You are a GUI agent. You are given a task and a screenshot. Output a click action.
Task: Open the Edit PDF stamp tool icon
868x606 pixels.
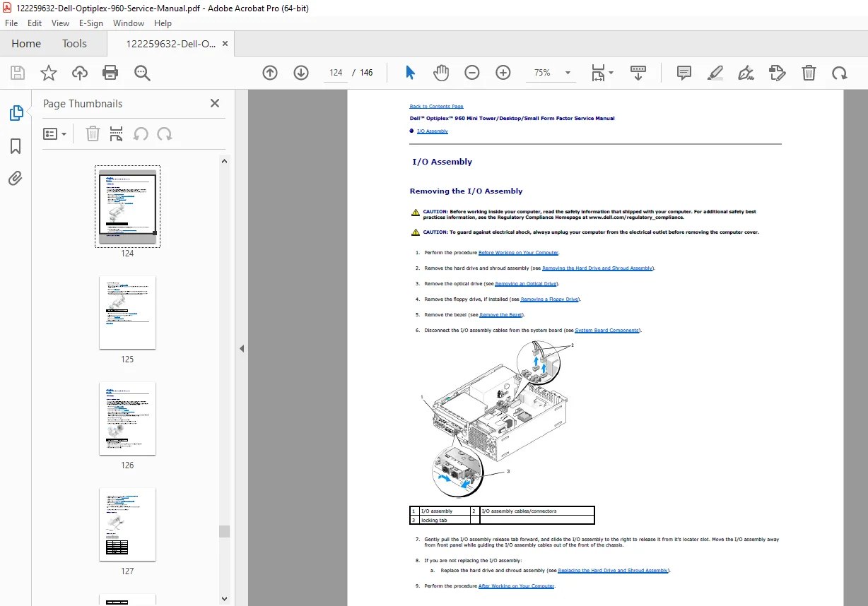pos(778,73)
